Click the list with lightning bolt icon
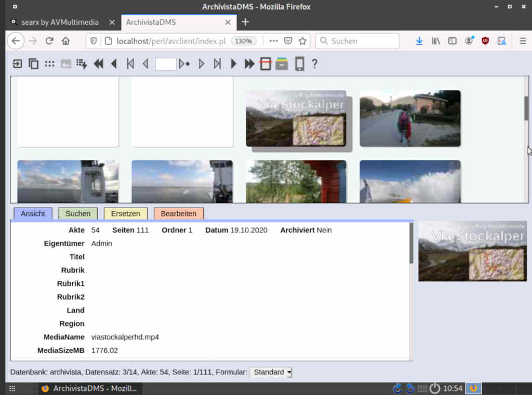This screenshot has width=532, height=395. click(82, 64)
